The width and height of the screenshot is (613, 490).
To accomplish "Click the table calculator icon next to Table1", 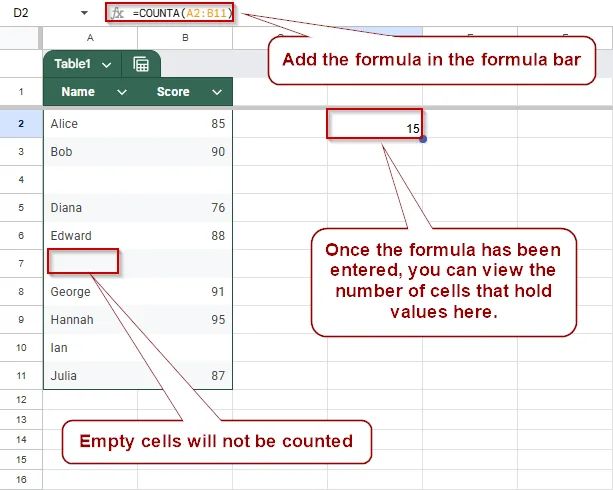I will click(141, 65).
